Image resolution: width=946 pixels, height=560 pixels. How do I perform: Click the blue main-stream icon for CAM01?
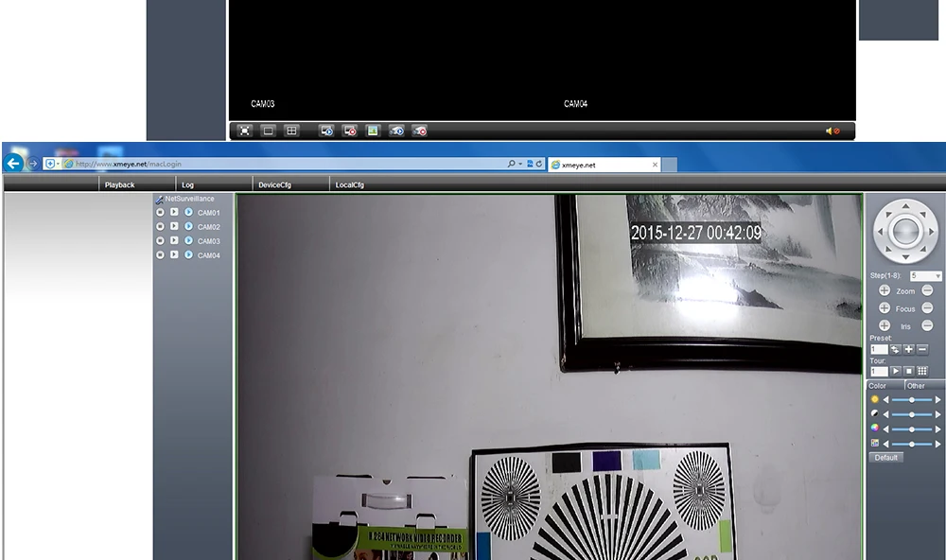188,212
